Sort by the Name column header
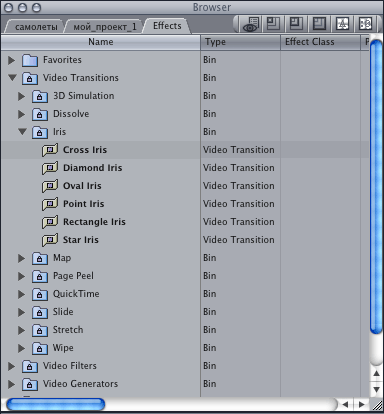 (101, 42)
